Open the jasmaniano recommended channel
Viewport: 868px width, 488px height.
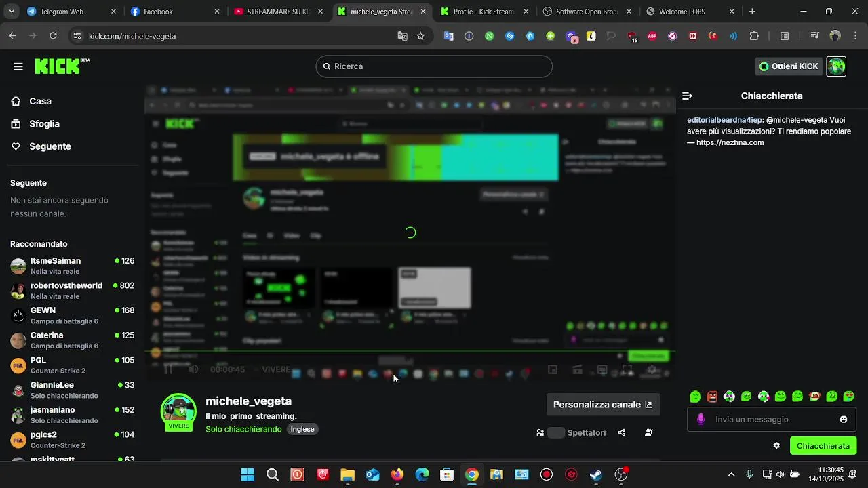click(x=72, y=415)
